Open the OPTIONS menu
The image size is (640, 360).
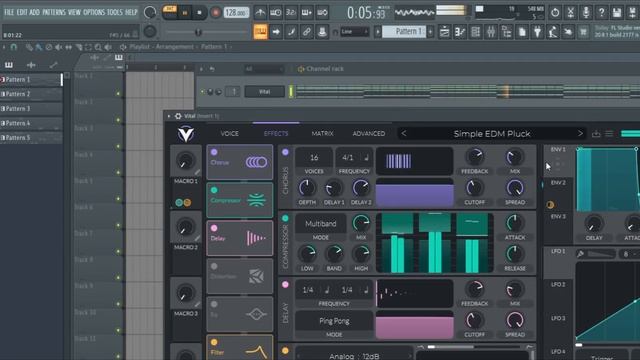tap(94, 12)
